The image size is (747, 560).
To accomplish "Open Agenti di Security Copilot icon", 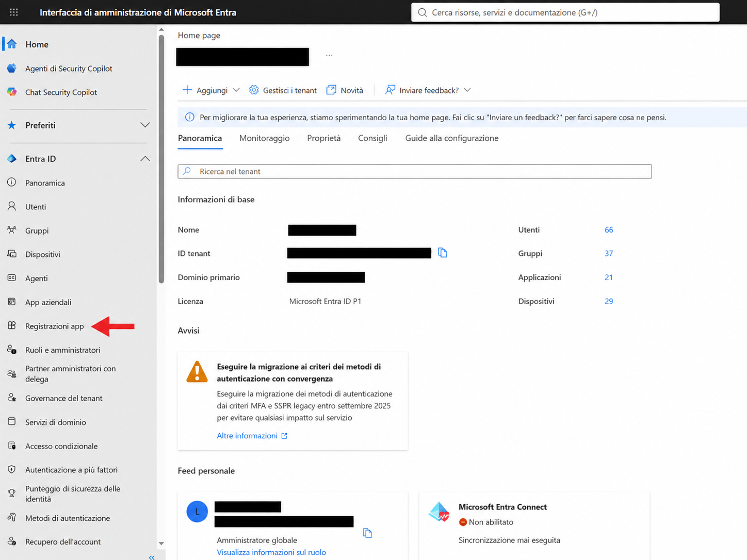I will 12,68.
